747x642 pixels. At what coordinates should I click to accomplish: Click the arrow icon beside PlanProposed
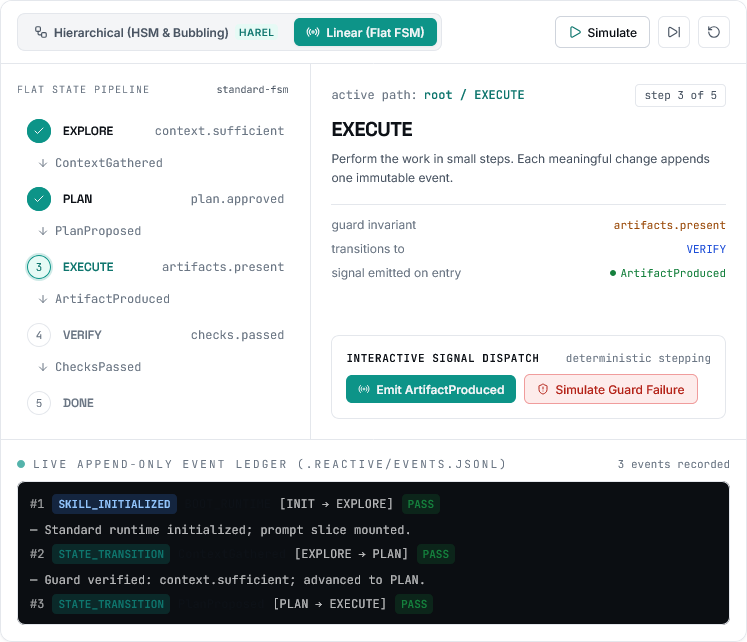pos(43,231)
